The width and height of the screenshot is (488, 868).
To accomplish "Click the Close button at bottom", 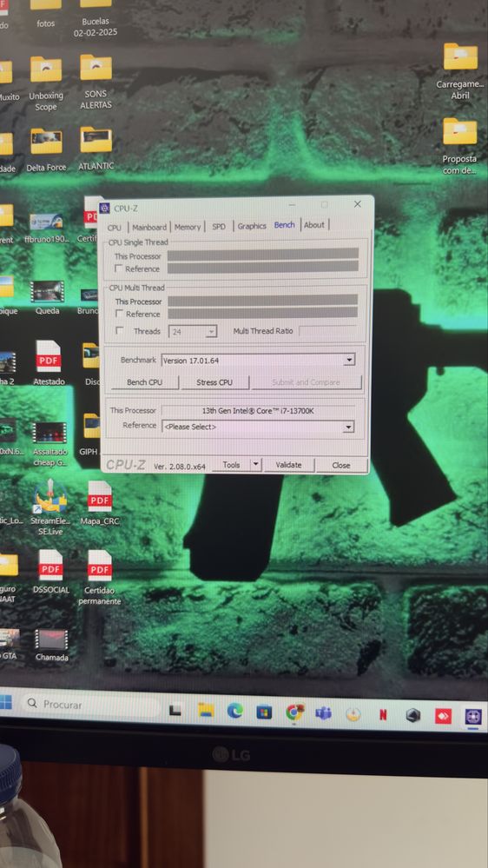I will (341, 465).
